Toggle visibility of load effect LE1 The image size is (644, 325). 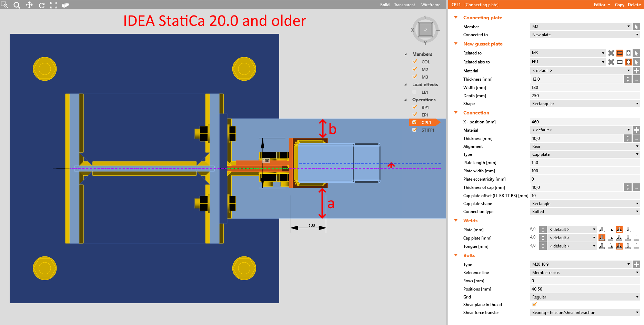(414, 92)
